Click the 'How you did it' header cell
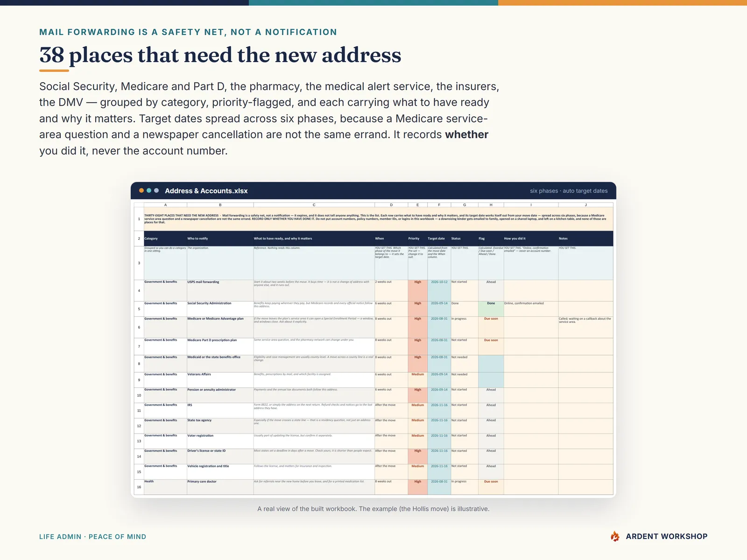 pyautogui.click(x=531, y=238)
